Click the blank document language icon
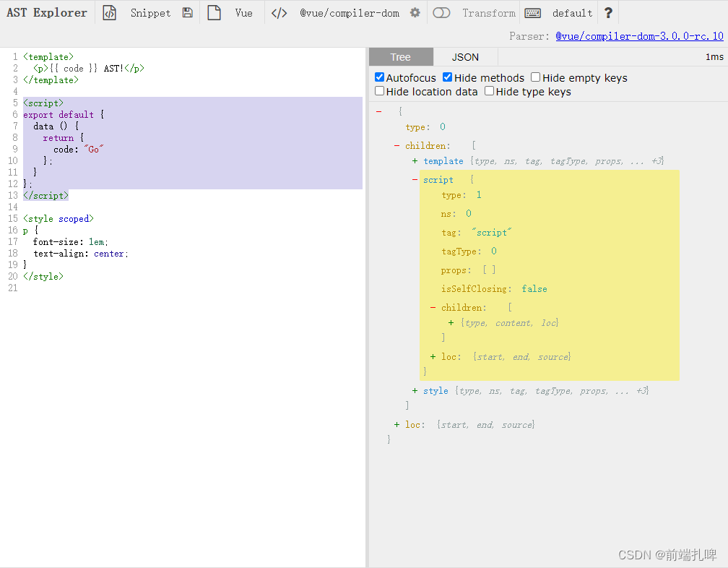This screenshot has width=728, height=568. pyautogui.click(x=214, y=12)
